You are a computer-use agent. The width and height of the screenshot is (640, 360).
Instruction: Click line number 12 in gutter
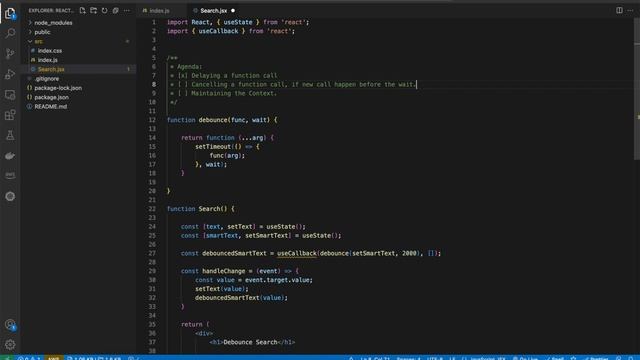coord(152,120)
